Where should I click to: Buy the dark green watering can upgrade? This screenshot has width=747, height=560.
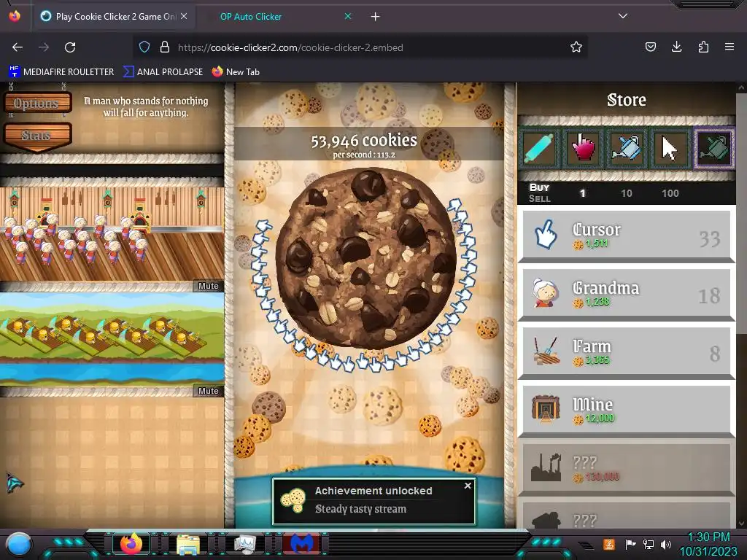[713, 149]
